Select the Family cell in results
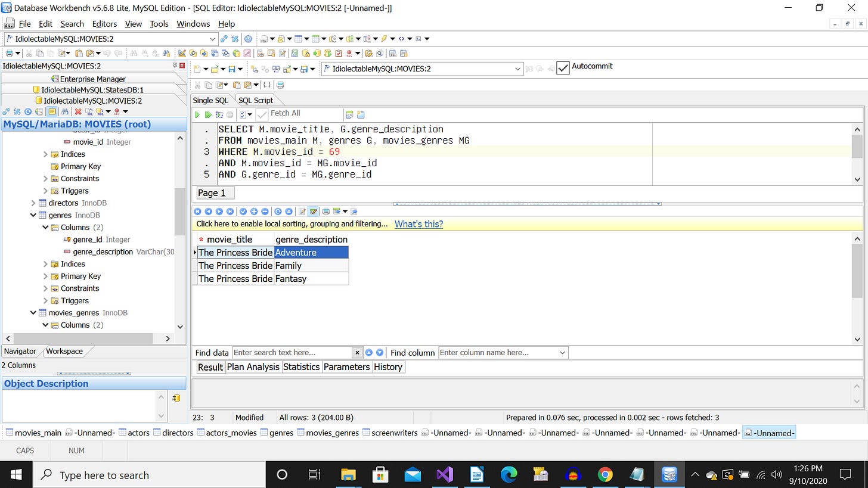Screen dimensions: 868x488 (311, 266)
